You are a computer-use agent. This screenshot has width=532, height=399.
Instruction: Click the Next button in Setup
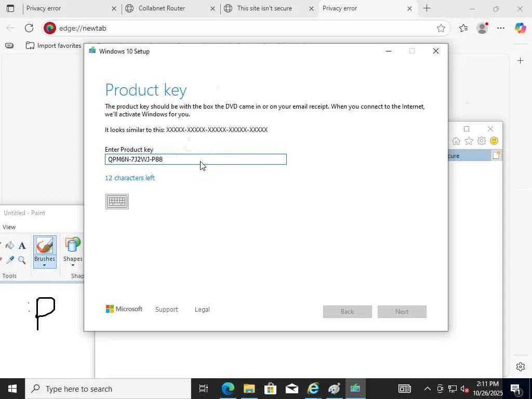coord(402,312)
